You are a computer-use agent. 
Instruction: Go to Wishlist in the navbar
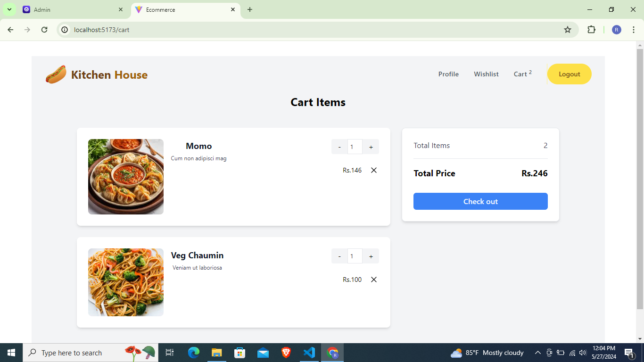point(486,74)
